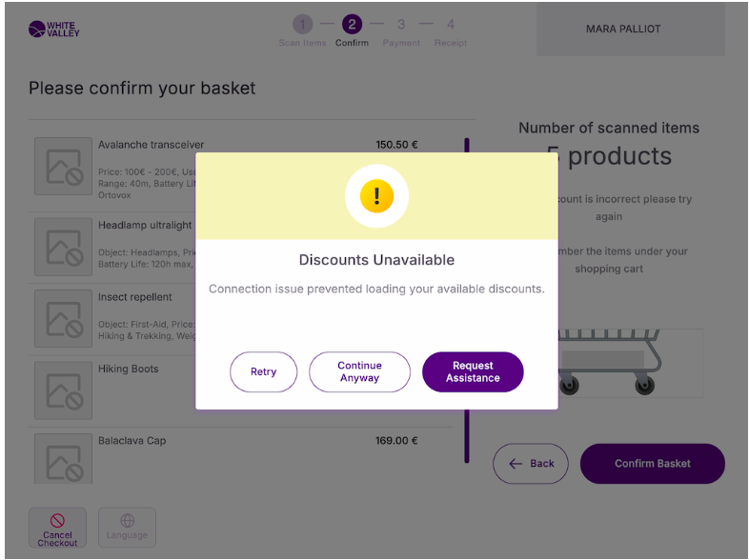Click the shopping cart illustration
The width and height of the screenshot is (749, 560).
(x=606, y=361)
